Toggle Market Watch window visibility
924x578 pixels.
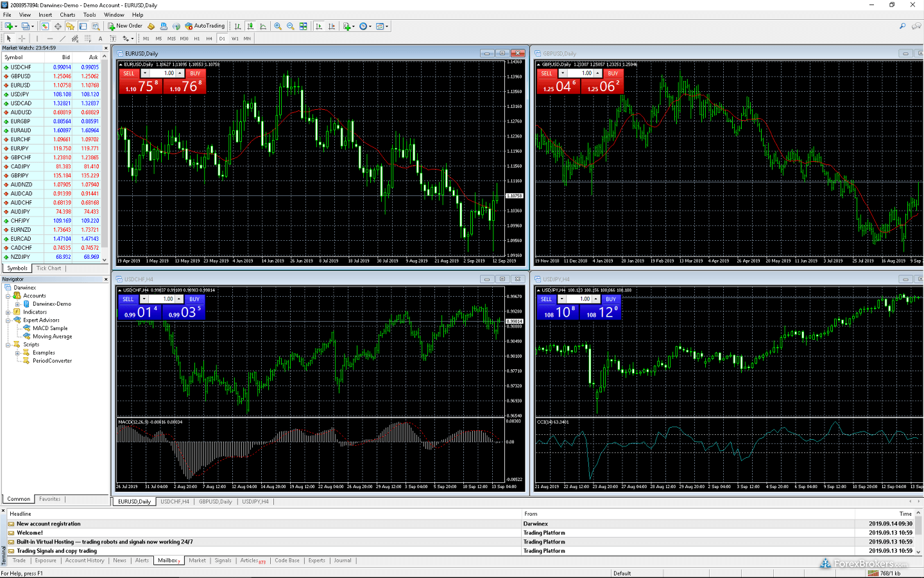45,26
